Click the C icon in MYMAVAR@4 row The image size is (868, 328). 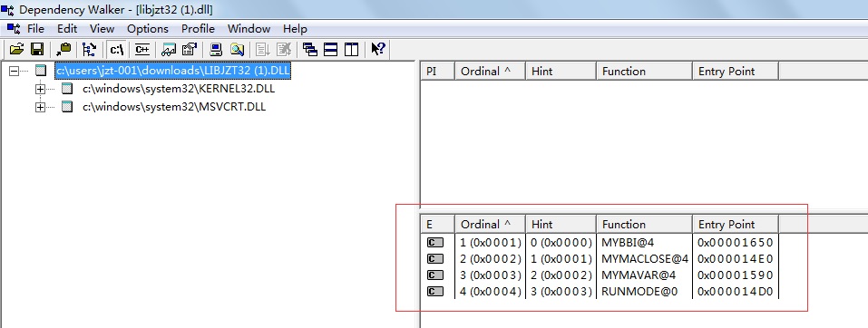pos(435,275)
